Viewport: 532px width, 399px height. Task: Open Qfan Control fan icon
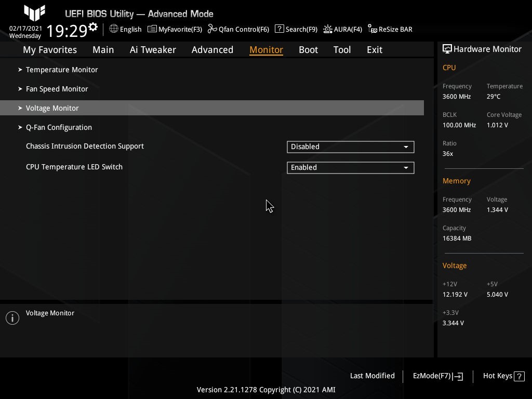point(212,29)
